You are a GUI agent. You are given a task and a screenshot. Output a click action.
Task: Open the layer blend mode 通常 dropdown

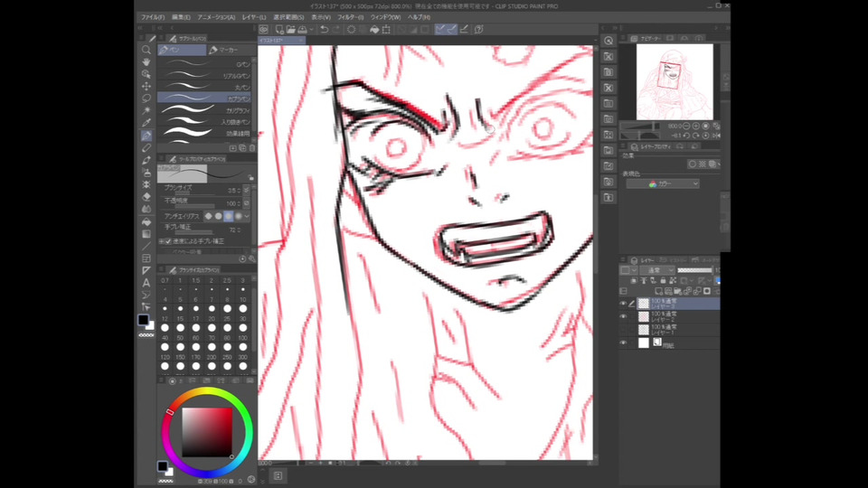[x=657, y=270]
